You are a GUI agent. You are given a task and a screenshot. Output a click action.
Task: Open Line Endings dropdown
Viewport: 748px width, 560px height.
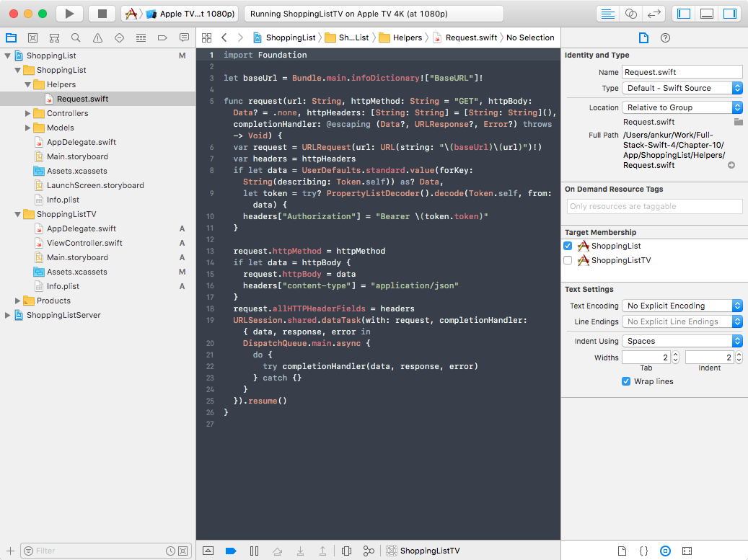[x=682, y=321]
